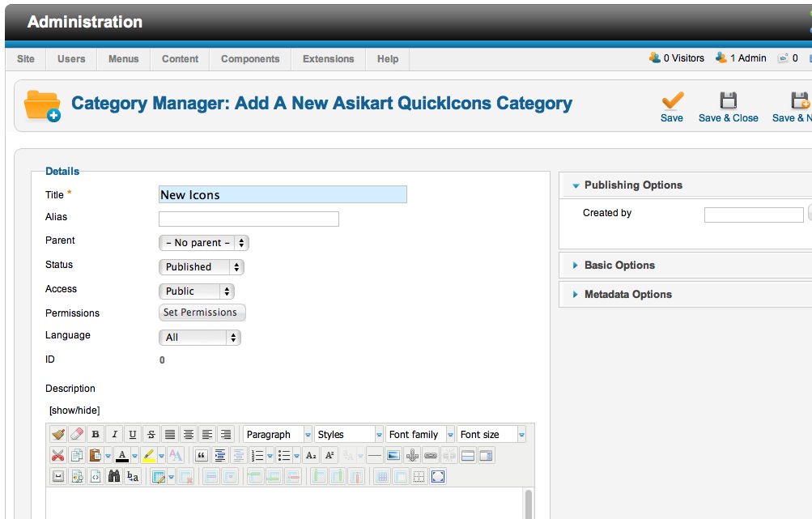Open the Content menu
The height and width of the screenshot is (519, 812).
(181, 59)
